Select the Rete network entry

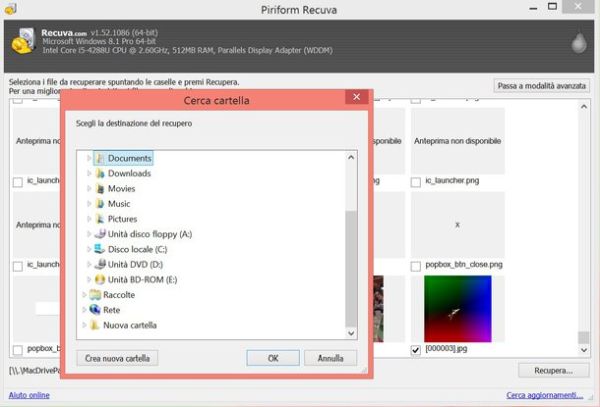click(x=112, y=310)
